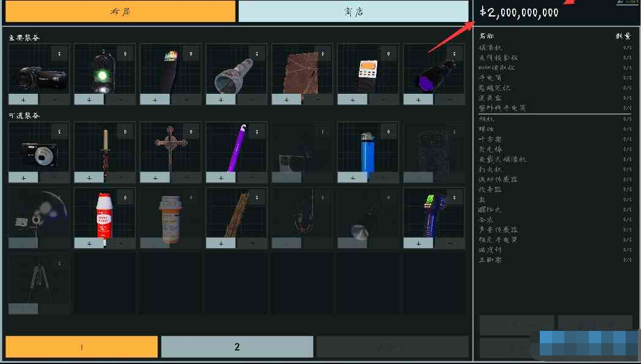
Task: Add one flashlight with its plus button
Action: (221, 99)
